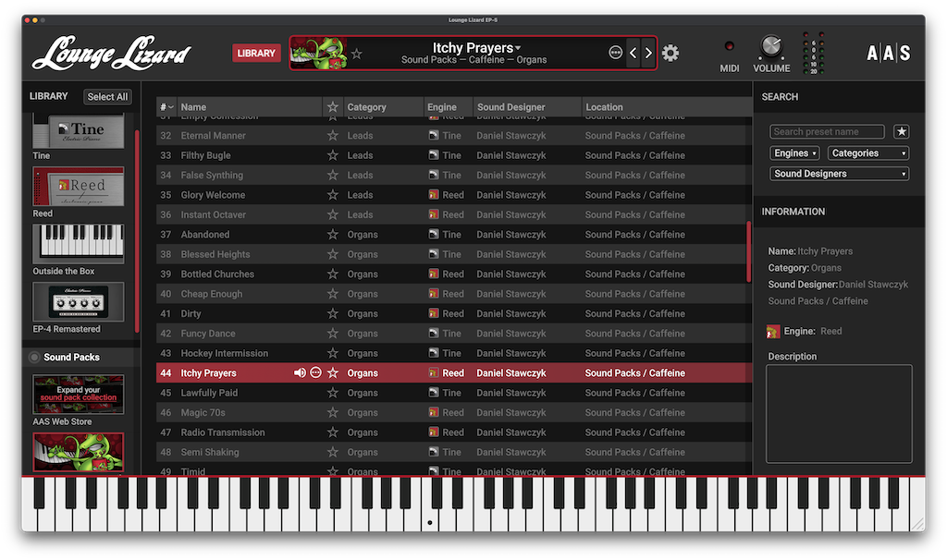
Task: Go to the next preset arrow
Action: pyautogui.click(x=648, y=53)
